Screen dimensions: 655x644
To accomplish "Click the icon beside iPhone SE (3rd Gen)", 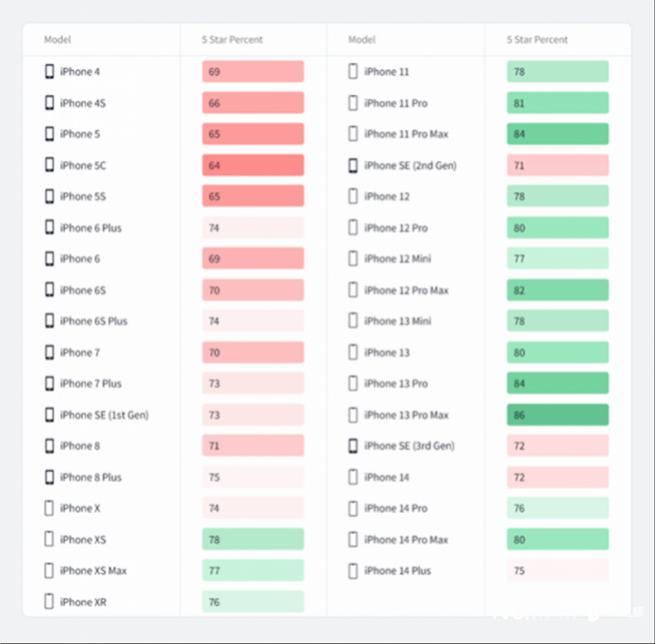I will point(353,446).
